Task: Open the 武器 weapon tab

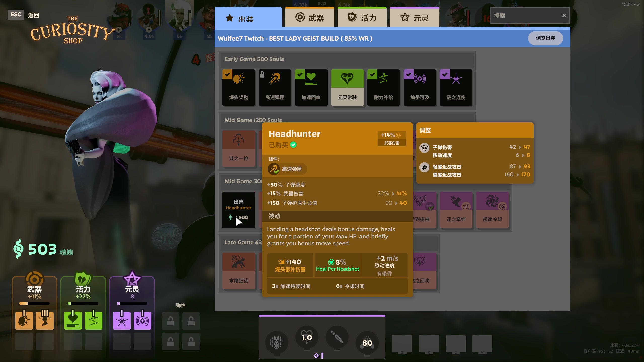Action: pyautogui.click(x=309, y=18)
